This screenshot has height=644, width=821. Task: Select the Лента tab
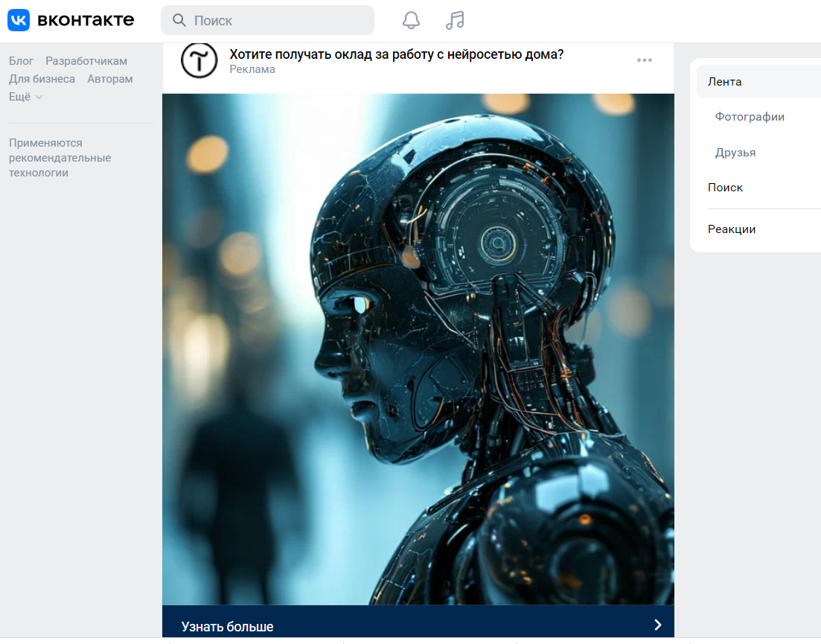[758, 82]
